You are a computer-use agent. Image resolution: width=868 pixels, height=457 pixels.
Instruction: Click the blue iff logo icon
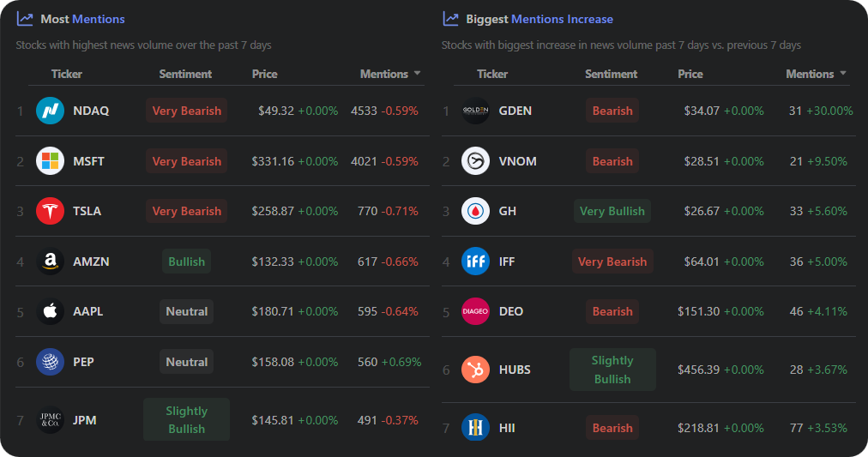pyautogui.click(x=475, y=262)
